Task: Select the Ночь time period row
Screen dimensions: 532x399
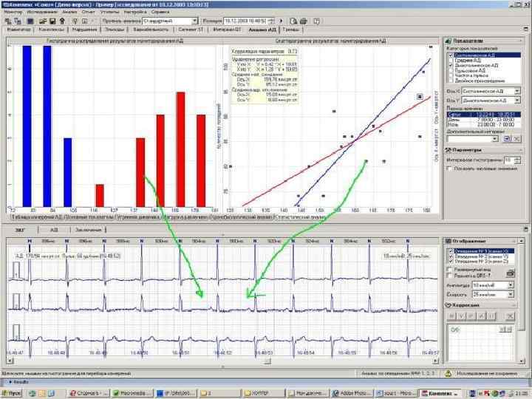Action: (484, 125)
